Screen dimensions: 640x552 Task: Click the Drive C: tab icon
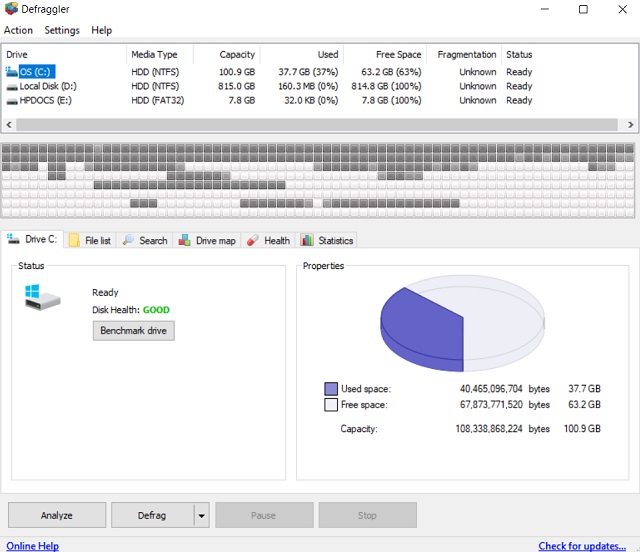point(13,239)
